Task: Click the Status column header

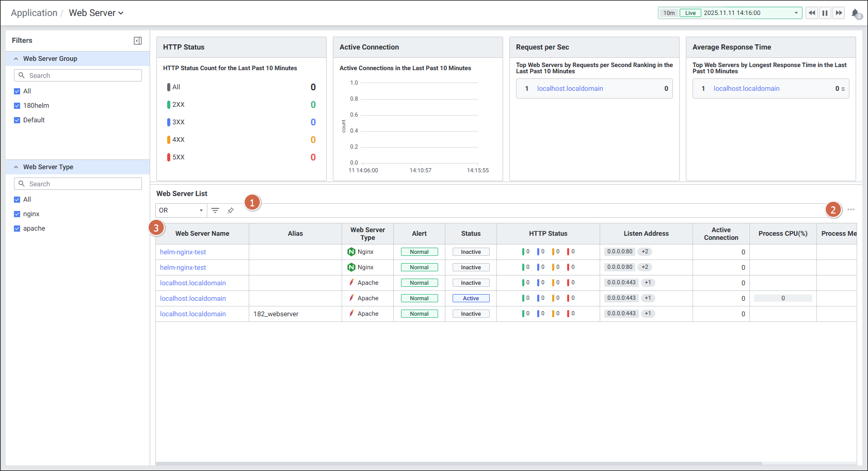Action: point(471,234)
